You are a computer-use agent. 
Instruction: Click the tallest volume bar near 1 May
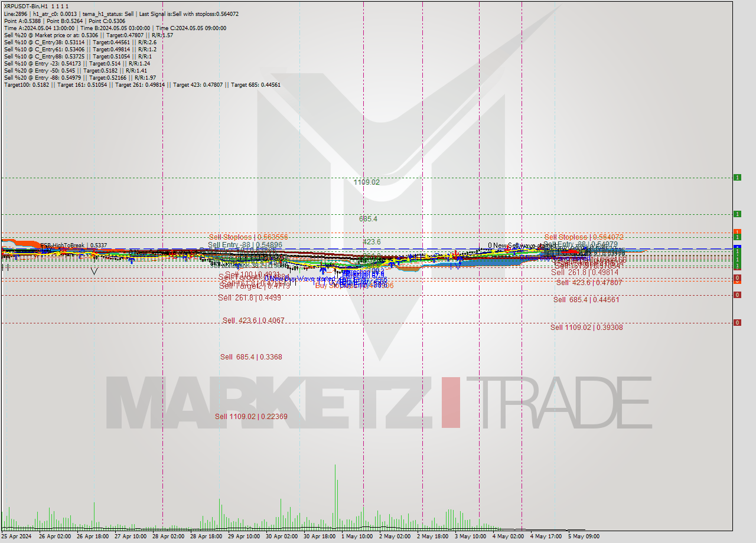[x=335, y=496]
